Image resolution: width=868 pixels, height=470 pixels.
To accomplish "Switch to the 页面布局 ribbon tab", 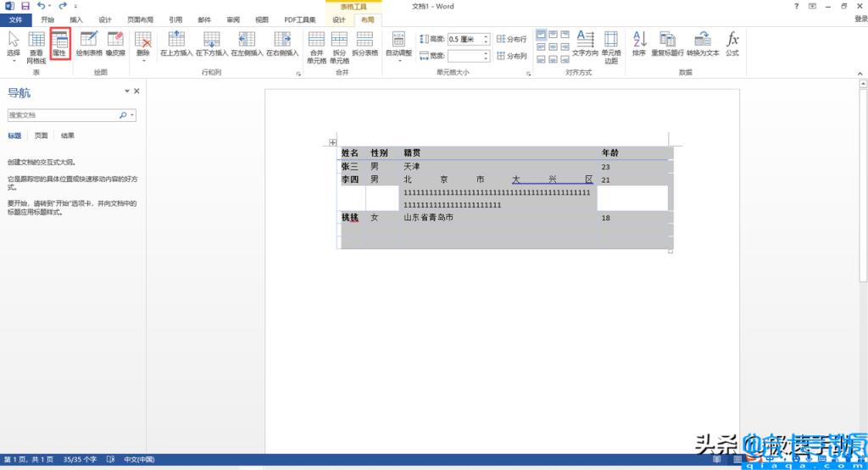I will 141,19.
